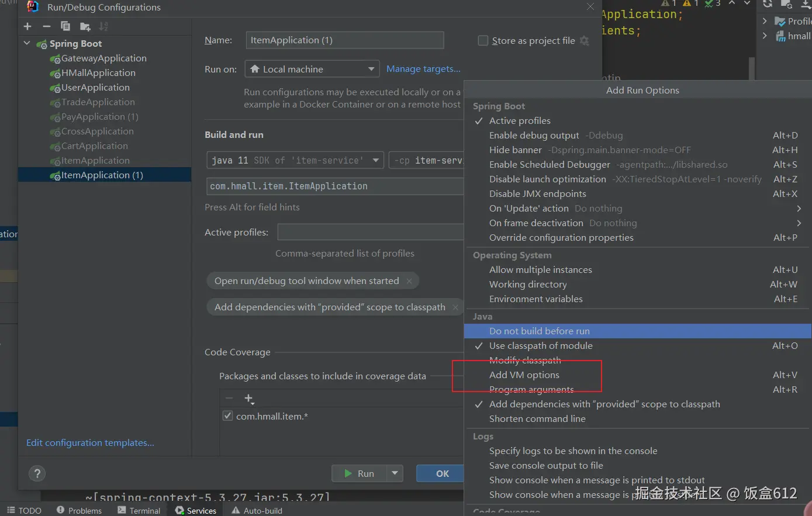Viewport: 812px width, 516px height.
Task: Open the Problems tool window
Action: tap(79, 510)
